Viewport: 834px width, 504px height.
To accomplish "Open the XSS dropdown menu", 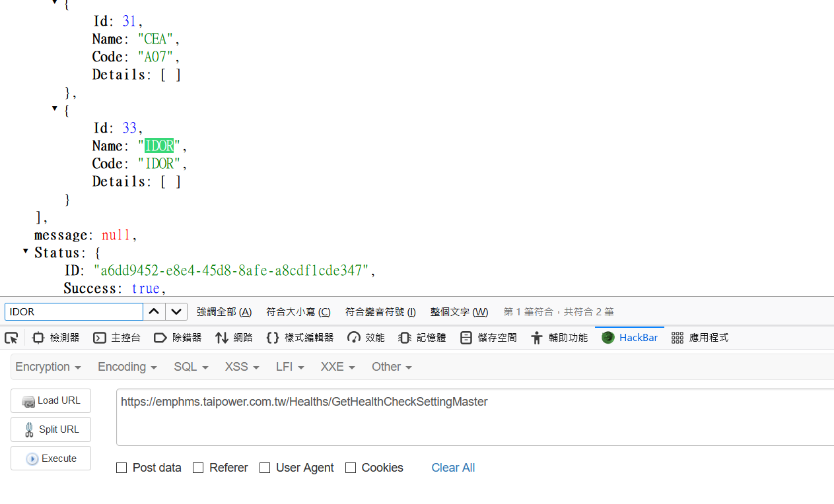I will pyautogui.click(x=242, y=367).
